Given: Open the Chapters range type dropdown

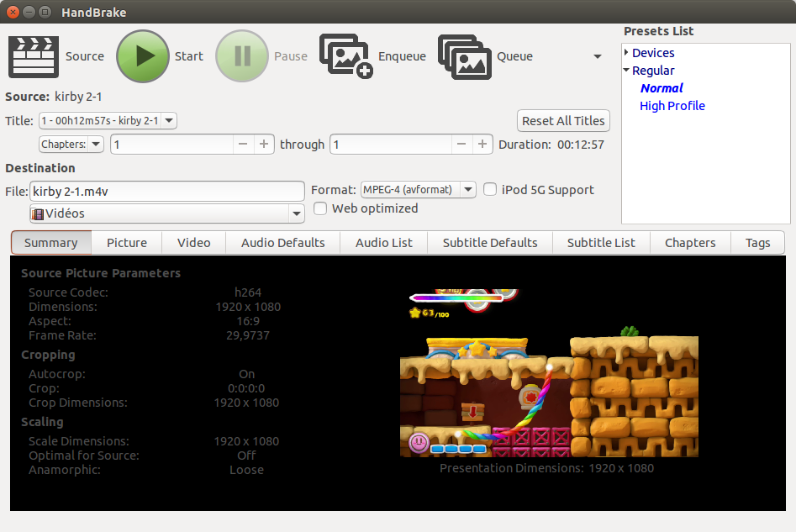Looking at the screenshot, I should point(71,145).
